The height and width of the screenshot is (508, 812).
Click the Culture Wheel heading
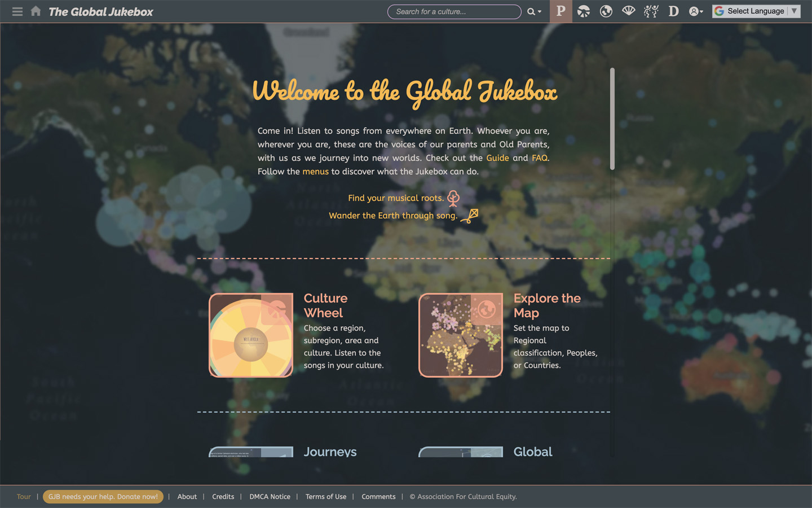click(x=325, y=305)
